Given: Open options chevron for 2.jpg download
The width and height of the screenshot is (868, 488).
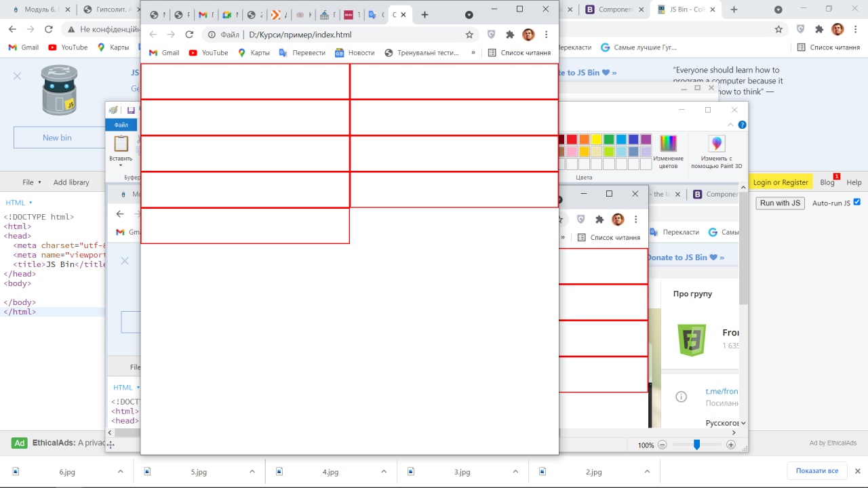Looking at the screenshot, I should tap(647, 472).
